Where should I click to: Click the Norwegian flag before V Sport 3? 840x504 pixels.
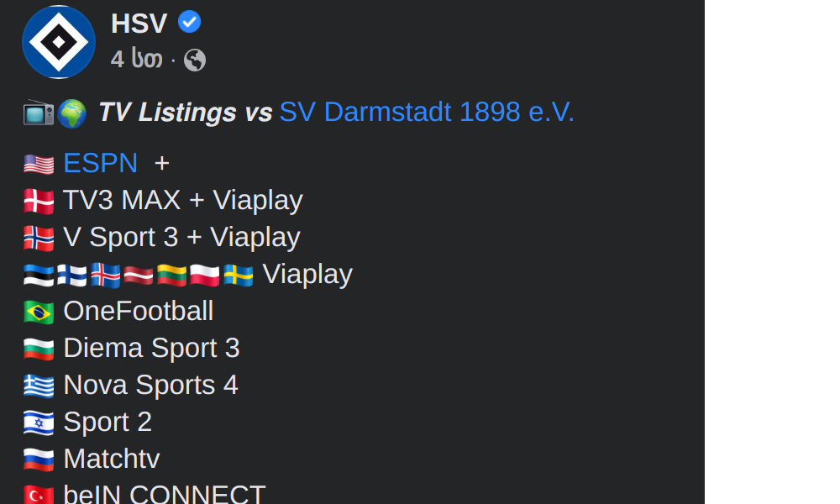click(x=39, y=238)
